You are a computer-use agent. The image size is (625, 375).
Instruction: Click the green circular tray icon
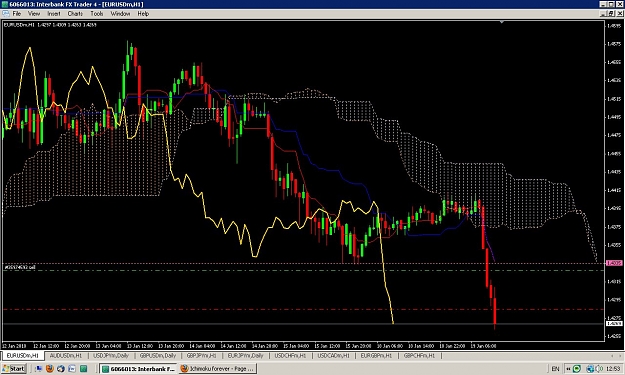576,369
